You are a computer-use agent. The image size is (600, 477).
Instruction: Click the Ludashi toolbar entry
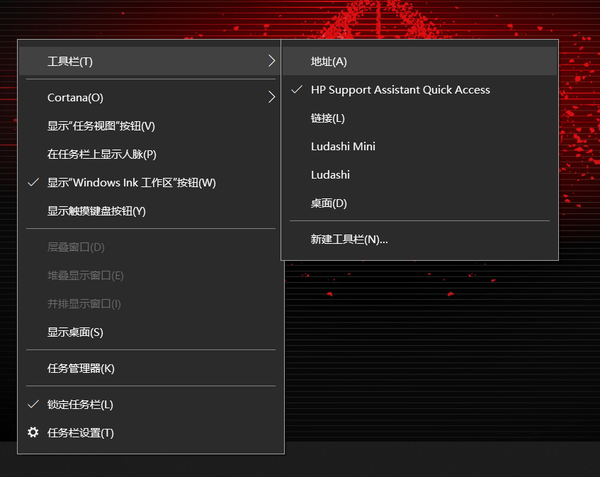pyautogui.click(x=332, y=174)
